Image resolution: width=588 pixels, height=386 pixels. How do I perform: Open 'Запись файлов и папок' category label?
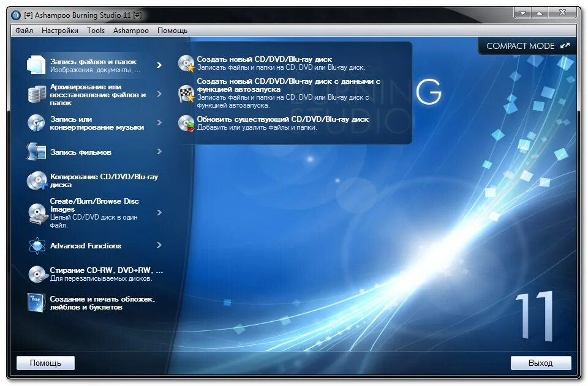point(93,62)
